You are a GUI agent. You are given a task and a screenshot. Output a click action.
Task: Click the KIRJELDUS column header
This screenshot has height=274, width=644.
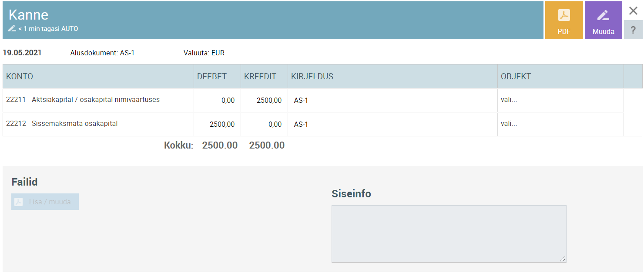click(x=312, y=77)
